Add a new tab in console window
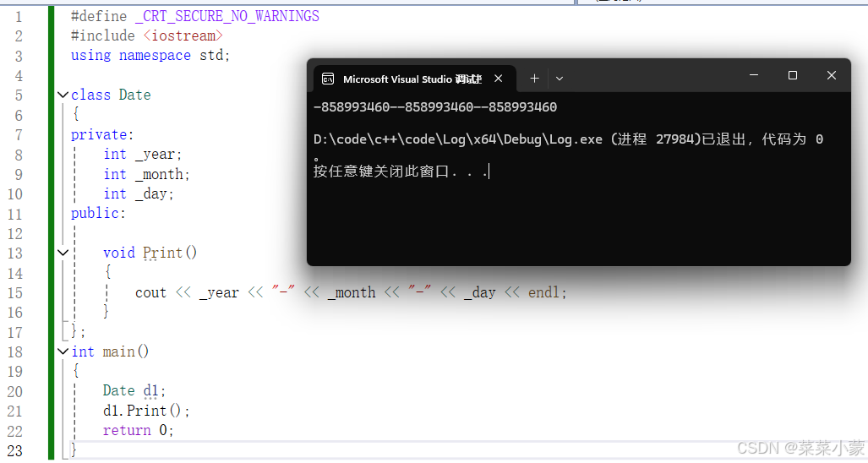The height and width of the screenshot is (463, 868). pyautogui.click(x=534, y=79)
